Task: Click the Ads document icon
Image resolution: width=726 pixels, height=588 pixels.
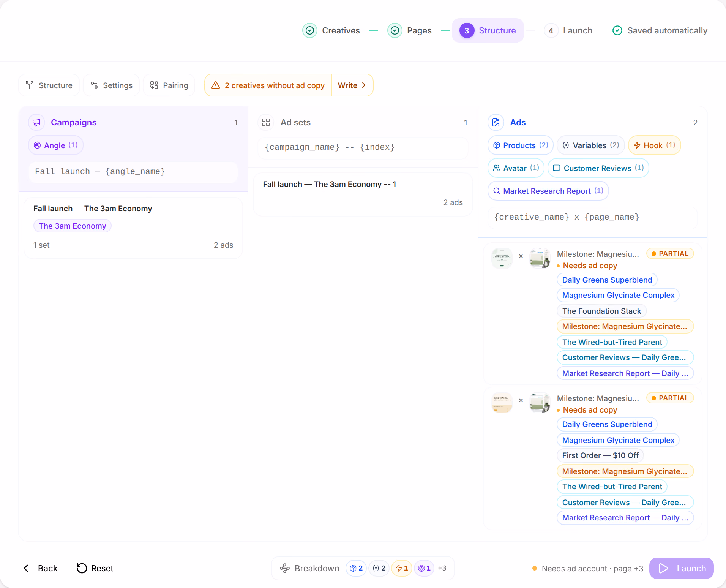Action: pyautogui.click(x=496, y=122)
